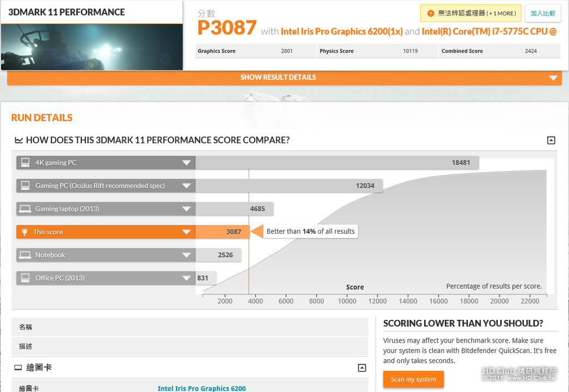Collapse the 繪圖卡 section

(362, 368)
